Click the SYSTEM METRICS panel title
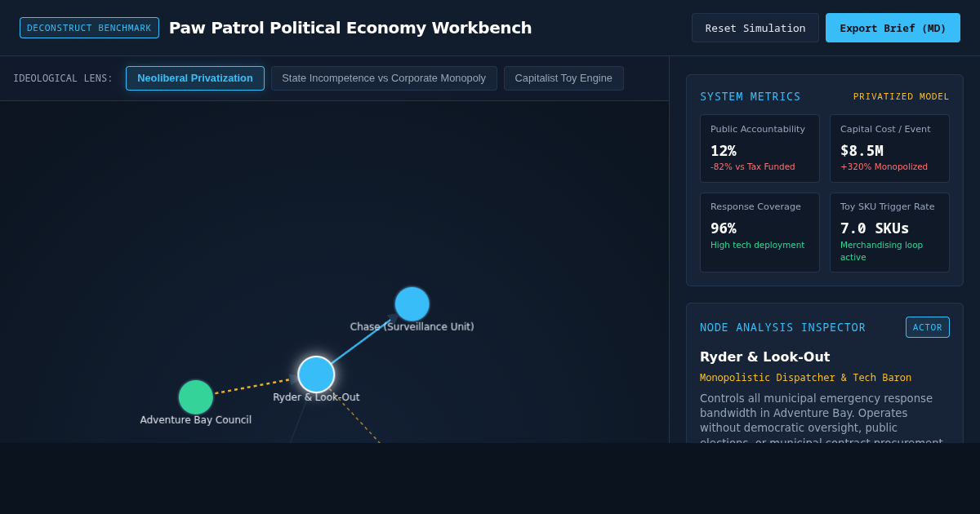This screenshot has width=980, height=514. pos(751,96)
